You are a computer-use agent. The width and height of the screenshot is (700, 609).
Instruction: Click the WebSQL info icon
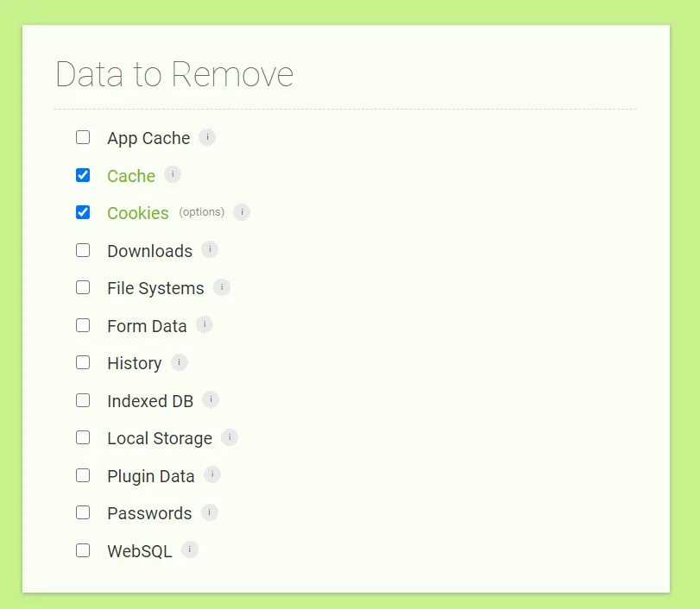[190, 550]
